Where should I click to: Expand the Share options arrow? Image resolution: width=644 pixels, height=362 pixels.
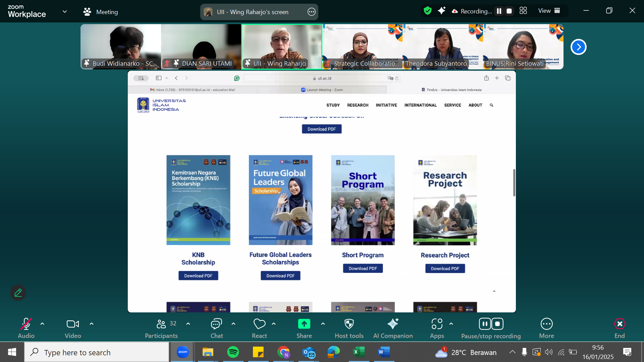(323, 324)
